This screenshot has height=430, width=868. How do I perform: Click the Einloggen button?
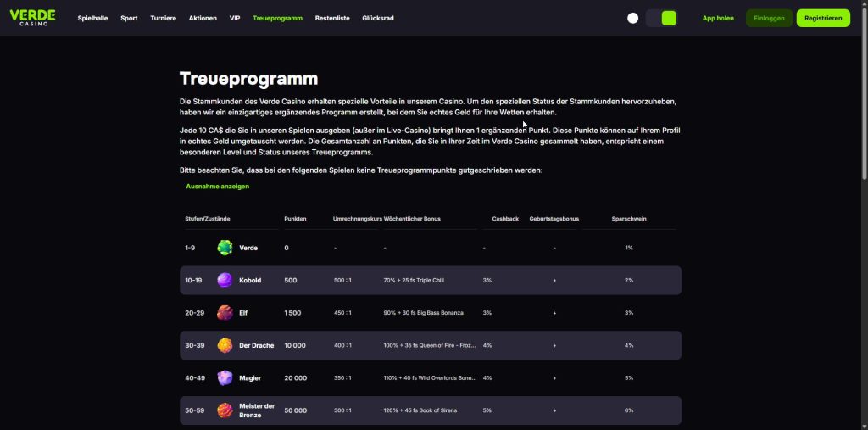[x=769, y=19]
